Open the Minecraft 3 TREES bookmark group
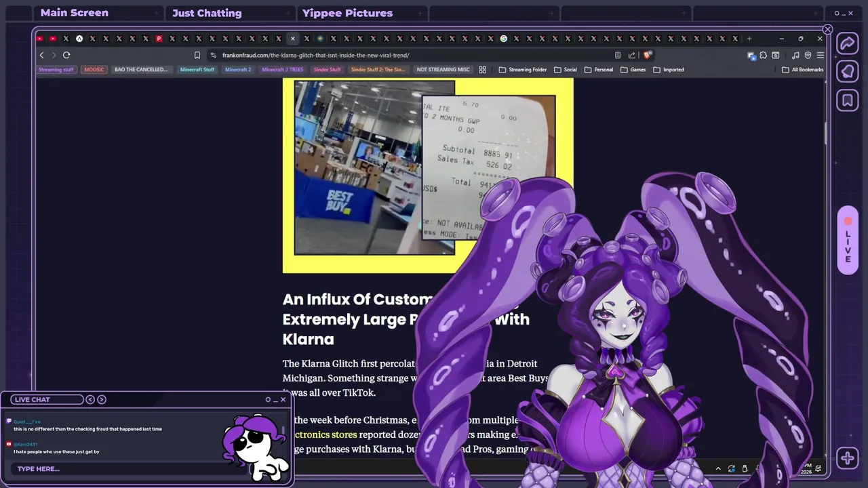The height and width of the screenshot is (488, 868). click(283, 69)
